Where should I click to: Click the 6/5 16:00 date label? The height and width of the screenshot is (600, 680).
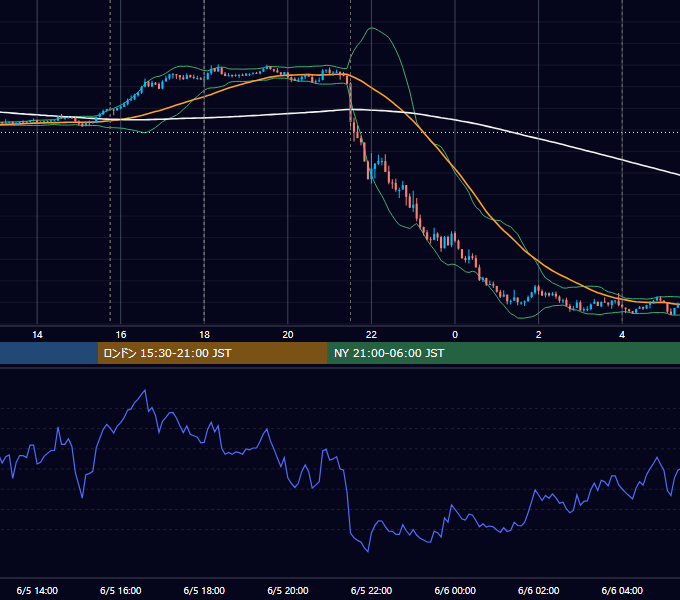pos(121,590)
